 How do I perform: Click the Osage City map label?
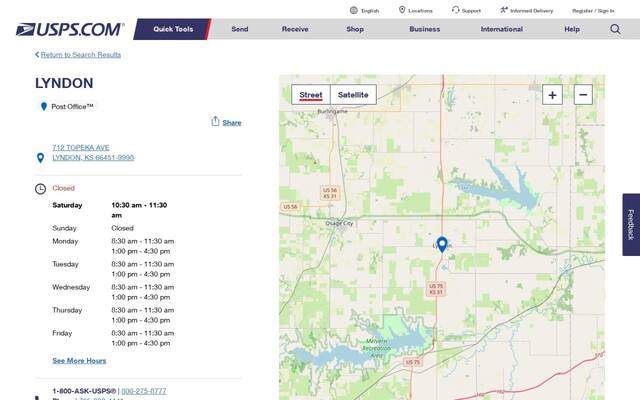(339, 223)
